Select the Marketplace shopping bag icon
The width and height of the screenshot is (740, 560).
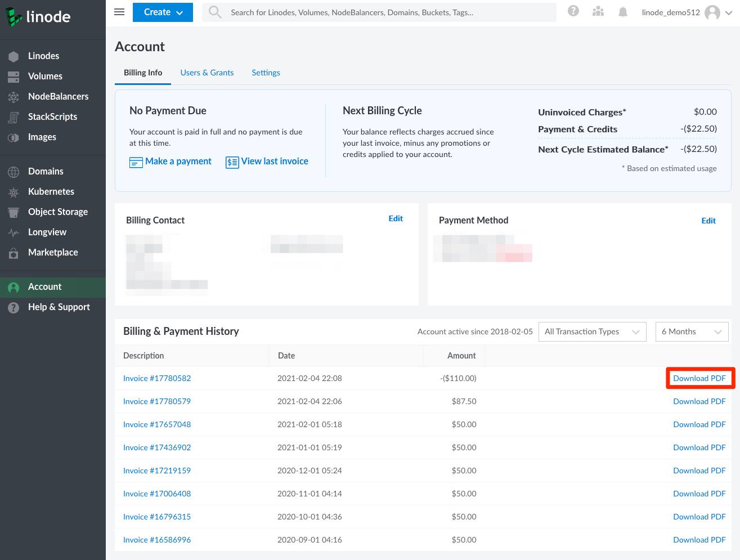pyautogui.click(x=13, y=252)
